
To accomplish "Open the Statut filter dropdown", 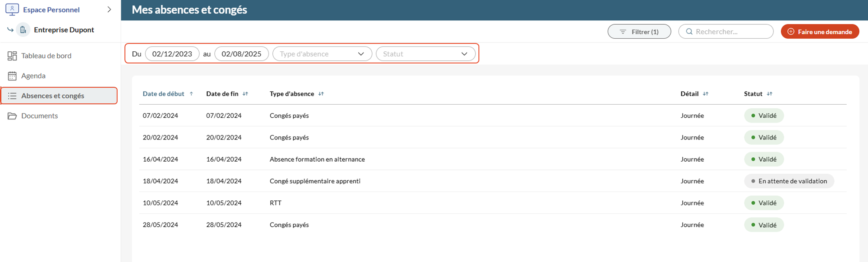I will 425,54.
